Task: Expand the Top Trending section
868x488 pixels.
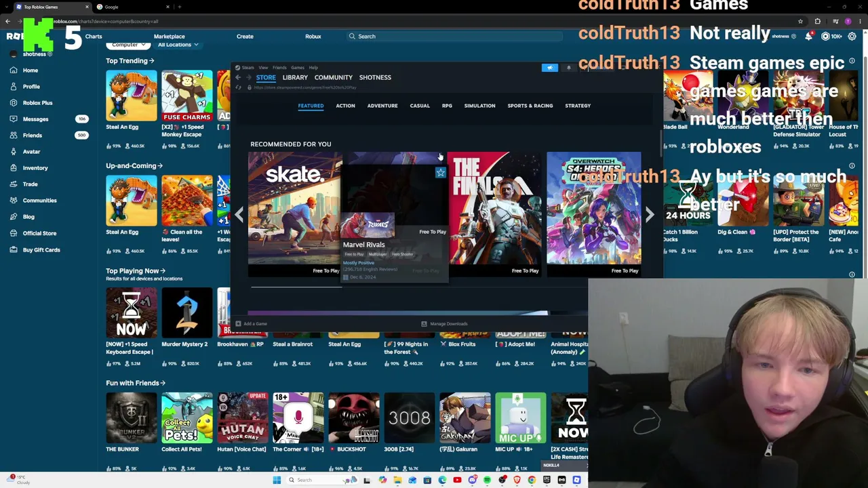Action: click(130, 61)
